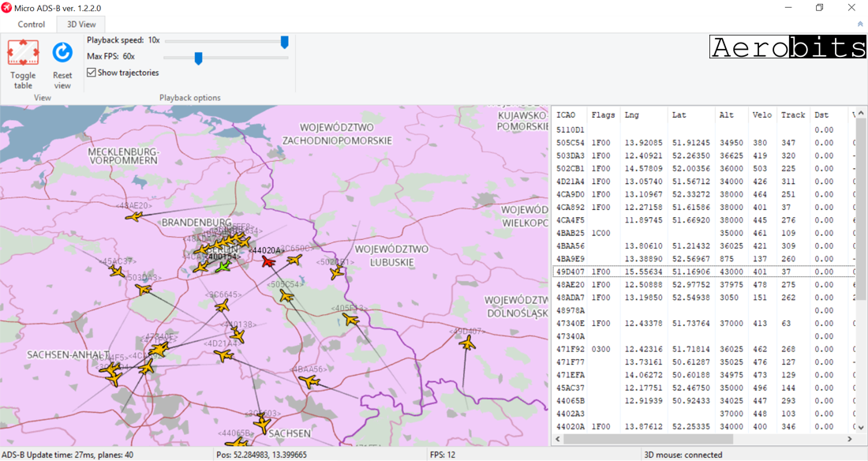Select the red aircraft 44020A on map
Viewport: 868px width, 461px height.
268,261
